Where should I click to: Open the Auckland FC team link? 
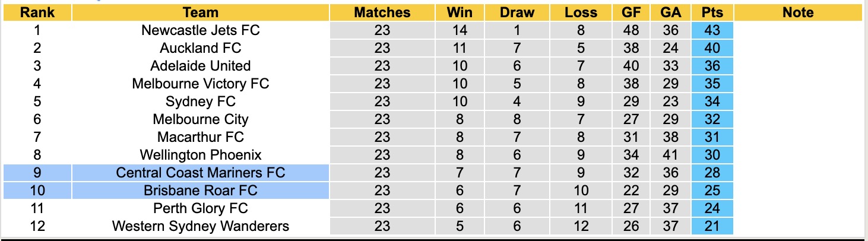201,48
